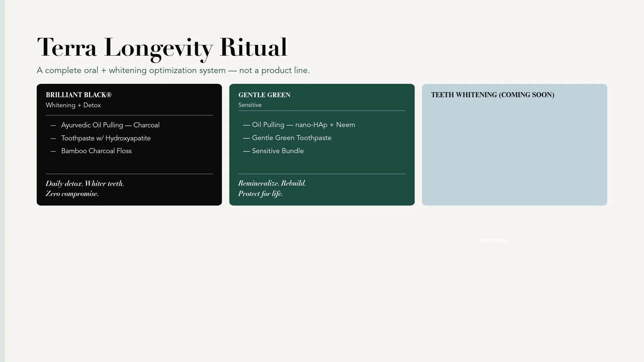Click the "BRILLIANT BLACK®" card heading
This screenshot has width=644, height=362.
79,95
